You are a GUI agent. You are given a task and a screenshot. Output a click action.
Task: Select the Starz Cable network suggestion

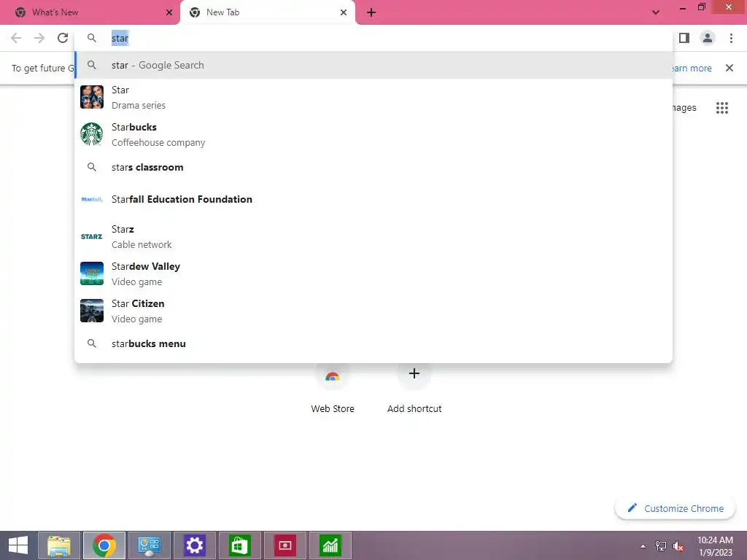(373, 237)
